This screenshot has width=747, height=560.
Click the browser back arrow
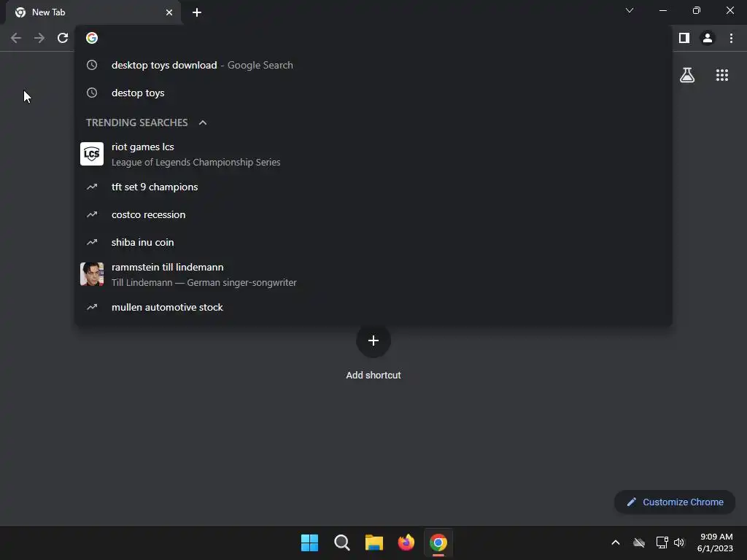pyautogui.click(x=16, y=38)
